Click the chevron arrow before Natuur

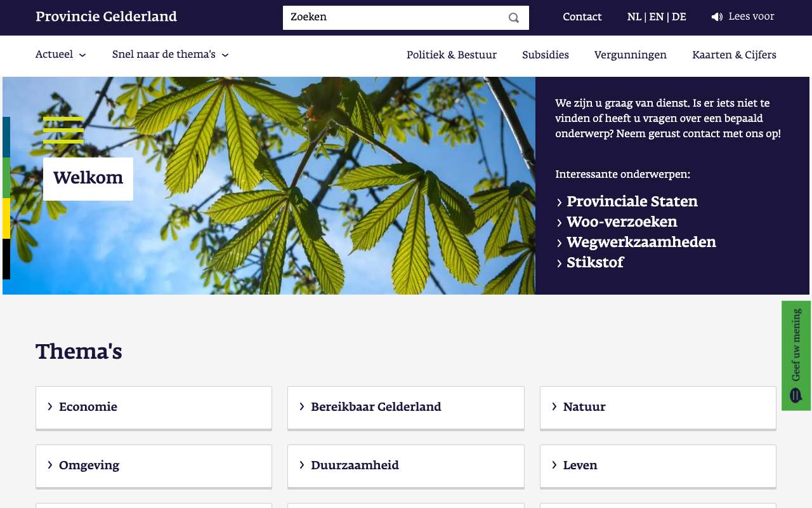[554, 406]
